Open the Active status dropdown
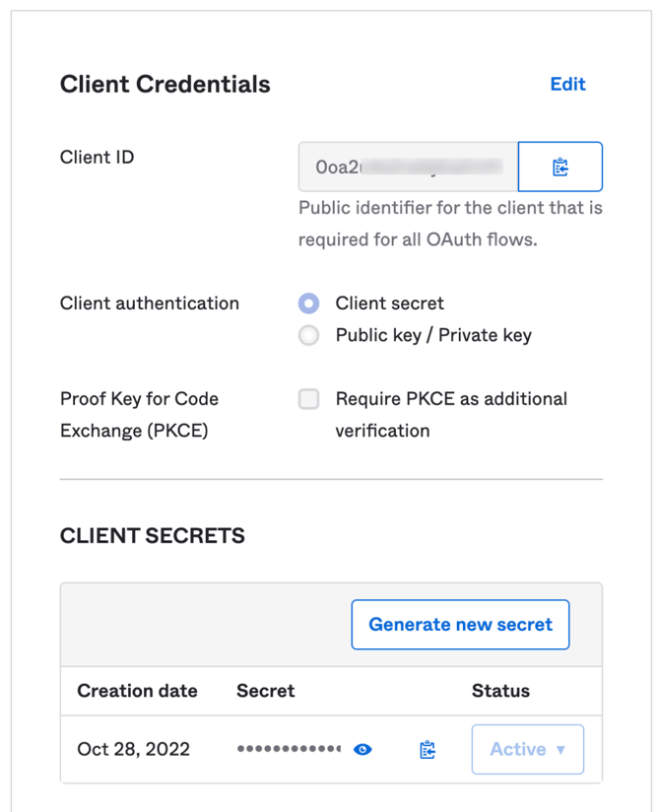660x812 pixels. coord(527,750)
